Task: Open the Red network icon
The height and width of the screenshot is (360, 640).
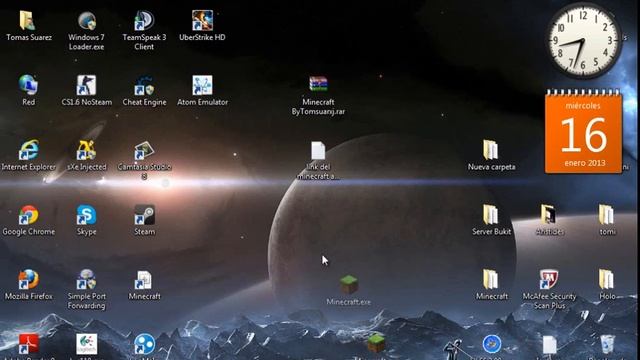Action: pyautogui.click(x=28, y=85)
